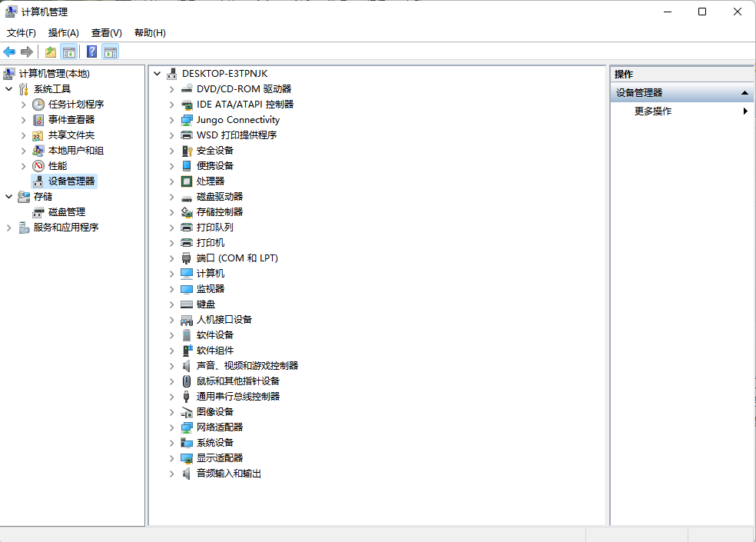Click the 处理器 chip icon
This screenshot has width=756, height=542.
click(187, 181)
